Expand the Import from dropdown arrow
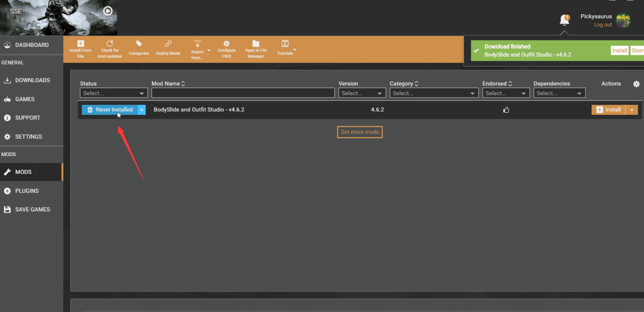The height and width of the screenshot is (312, 644). coord(209,51)
